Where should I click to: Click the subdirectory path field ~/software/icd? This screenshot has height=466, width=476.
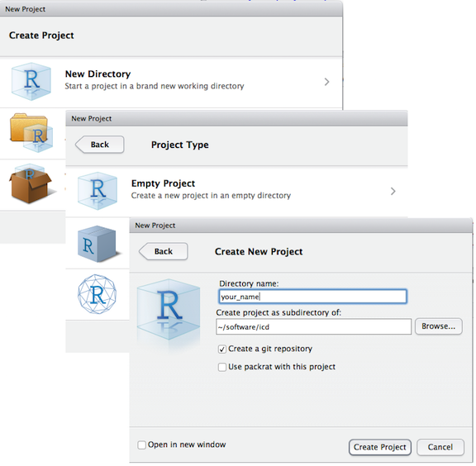click(313, 326)
